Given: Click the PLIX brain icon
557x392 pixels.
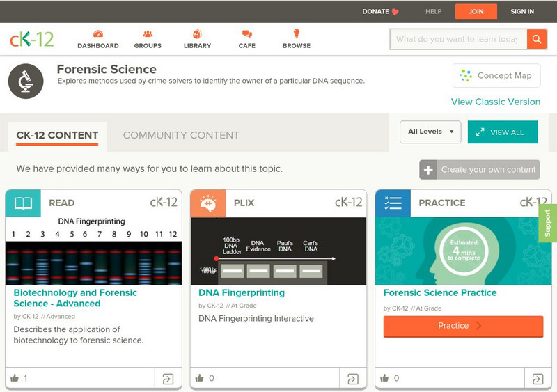Looking at the screenshot, I should coord(208,203).
